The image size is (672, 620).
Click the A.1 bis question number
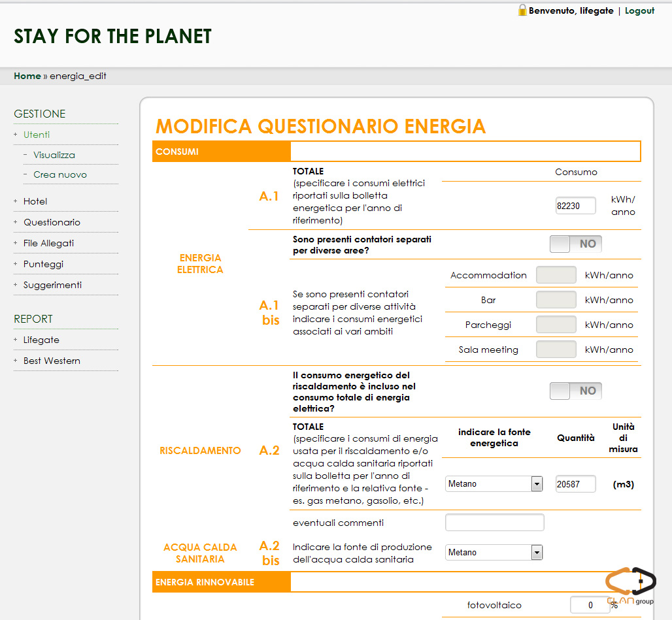[269, 312]
